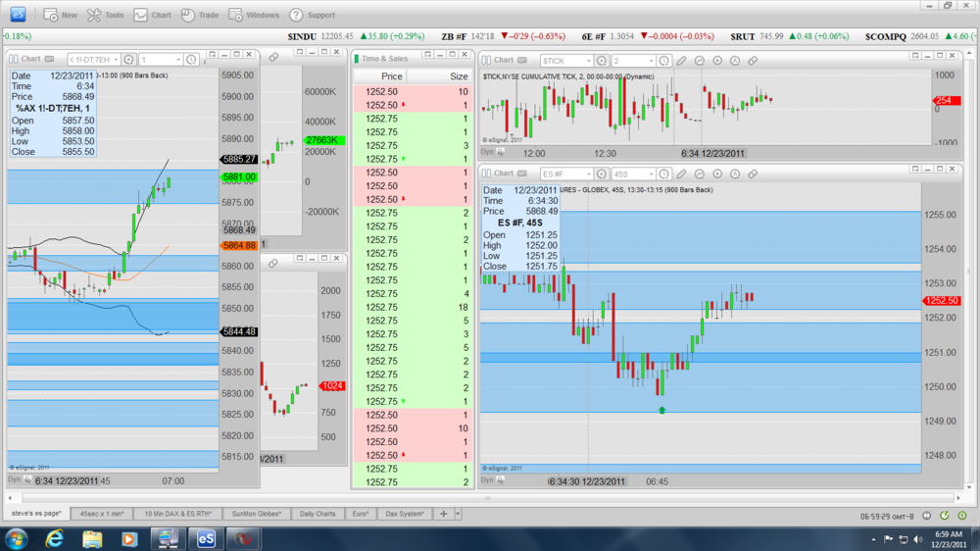Open 1!-DT;7EH symbol dropdown in DAX chart
Screen dimensions: 980x551
tap(116, 60)
